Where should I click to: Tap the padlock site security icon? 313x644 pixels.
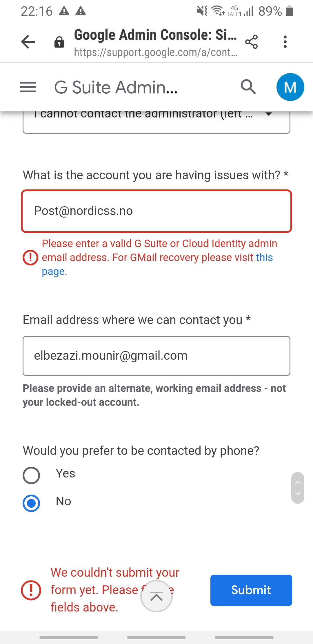[59, 42]
